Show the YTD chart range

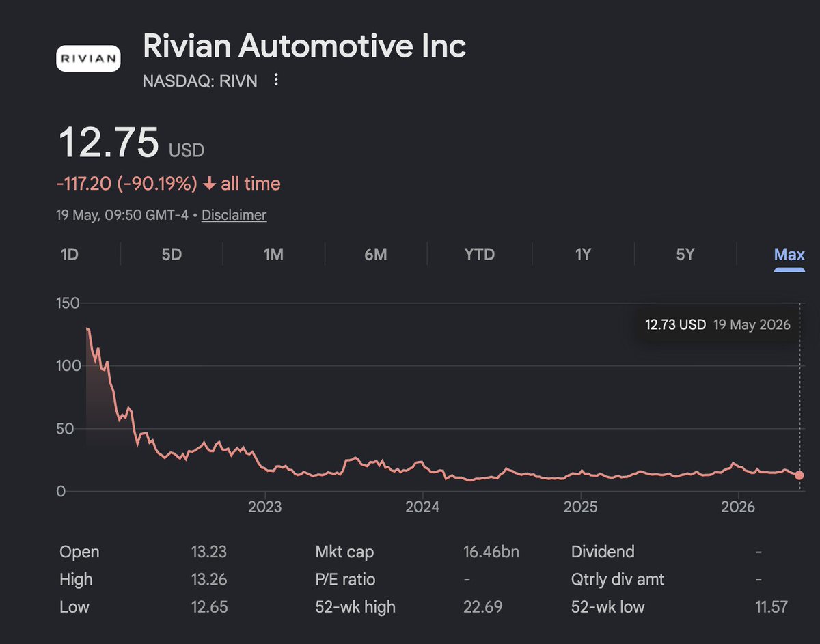click(x=479, y=255)
